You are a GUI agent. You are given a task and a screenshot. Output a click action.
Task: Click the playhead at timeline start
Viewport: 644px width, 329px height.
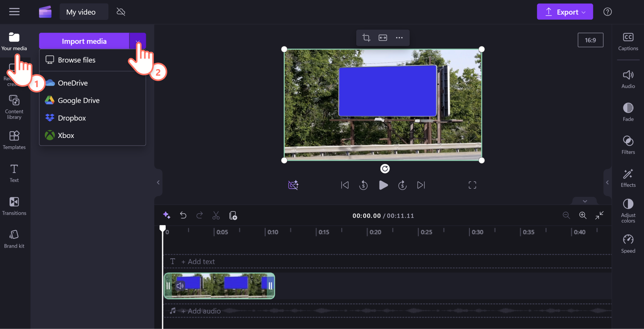tap(163, 229)
